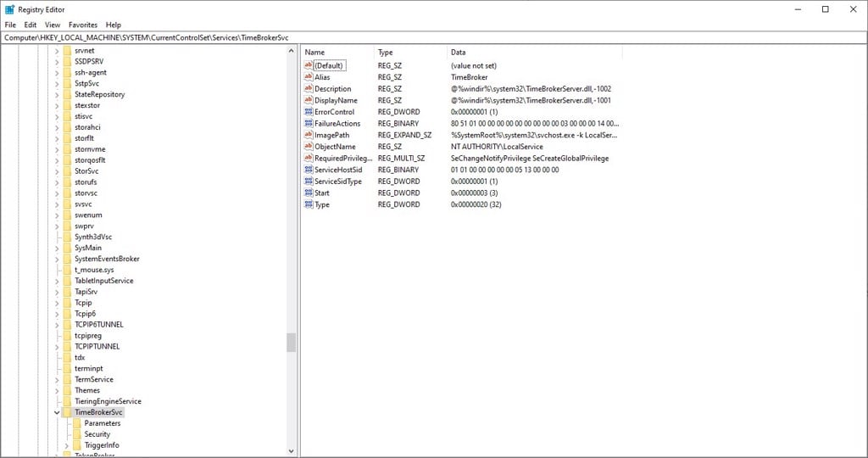
Task: Click the Registry Editor app icon in title bar
Action: (x=9, y=9)
